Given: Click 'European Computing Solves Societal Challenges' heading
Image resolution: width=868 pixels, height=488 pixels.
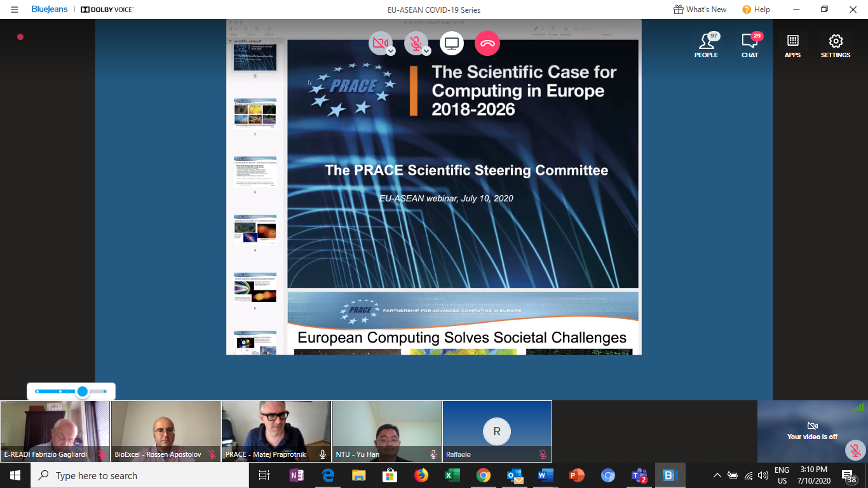Looking at the screenshot, I should coord(462,337).
